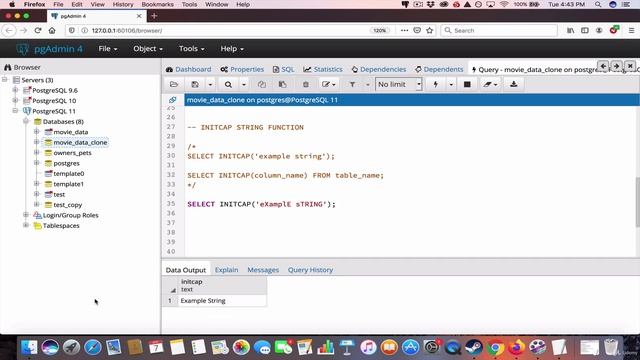Open pgAdmin File menu
The height and width of the screenshot is (360, 640).
pyautogui.click(x=108, y=49)
